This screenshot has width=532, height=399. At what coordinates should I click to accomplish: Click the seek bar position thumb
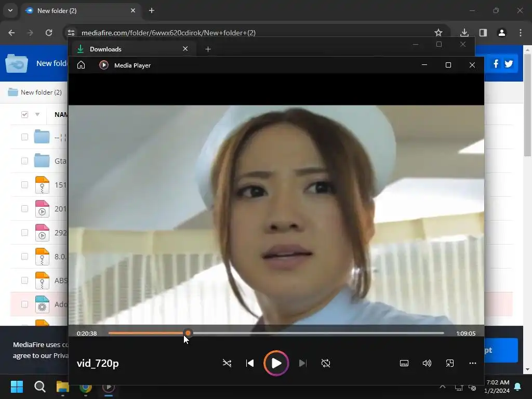coord(188,333)
